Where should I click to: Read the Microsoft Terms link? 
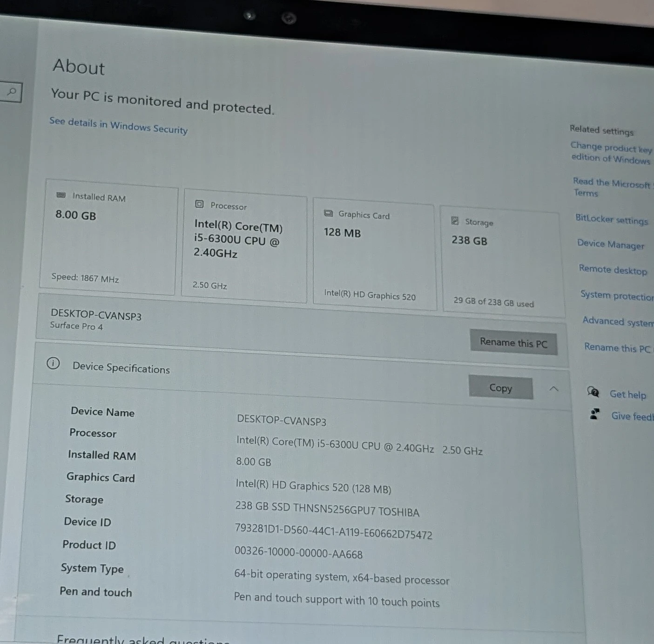pyautogui.click(x=611, y=187)
